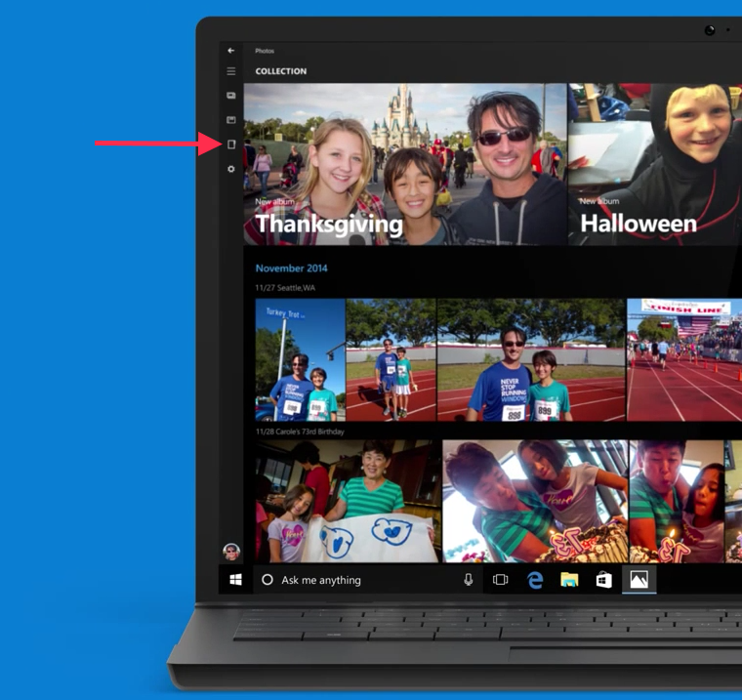Launch Microsoft Edge from the taskbar
742x700 pixels.
click(x=535, y=580)
